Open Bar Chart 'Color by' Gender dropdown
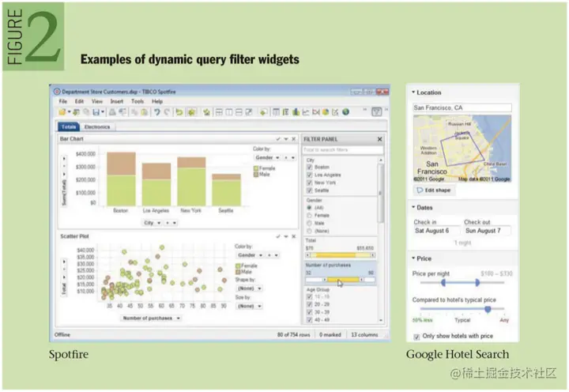This screenshot has width=569, height=392. (x=267, y=157)
